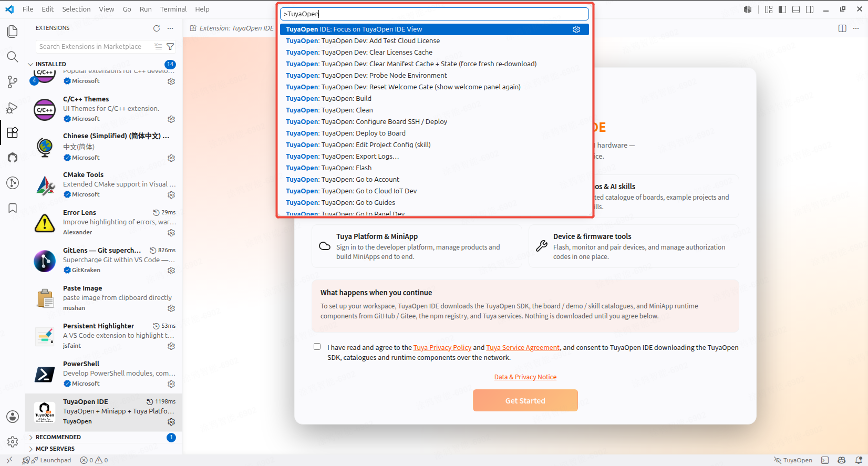
Task: Open remote window icon in status bar
Action: pyautogui.click(x=9, y=460)
